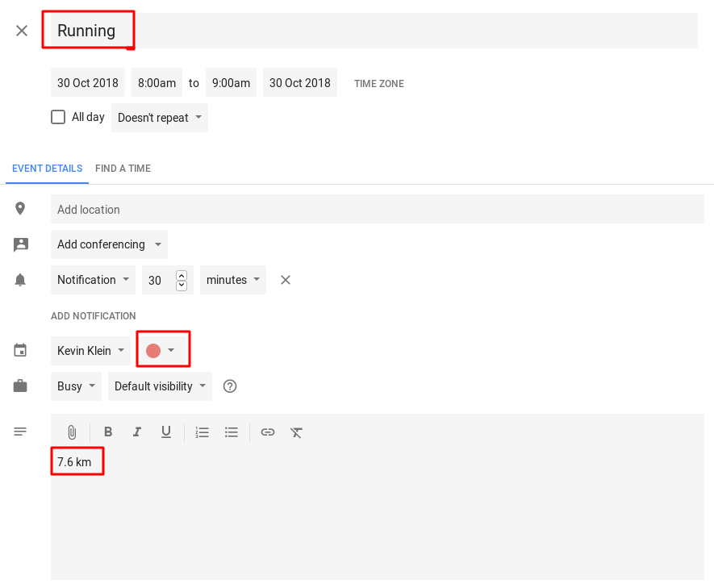Open the visibility help question mark
Viewport: 714px width, 588px height.
tap(230, 386)
